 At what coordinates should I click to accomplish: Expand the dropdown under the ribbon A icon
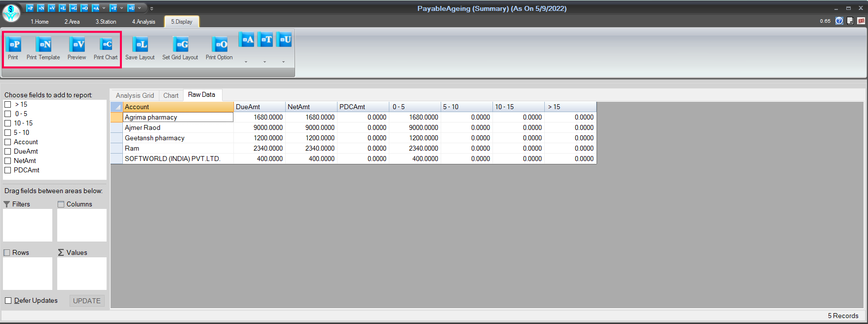coord(246,62)
